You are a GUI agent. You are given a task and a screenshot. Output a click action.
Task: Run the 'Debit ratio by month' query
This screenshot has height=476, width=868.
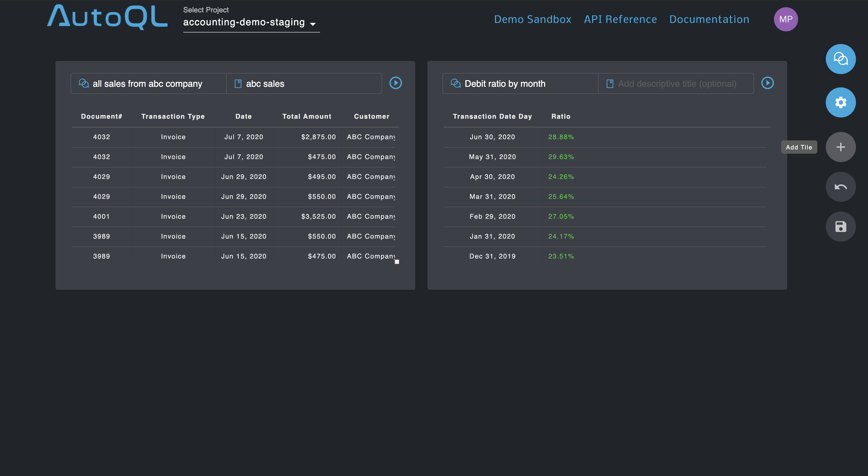point(767,83)
